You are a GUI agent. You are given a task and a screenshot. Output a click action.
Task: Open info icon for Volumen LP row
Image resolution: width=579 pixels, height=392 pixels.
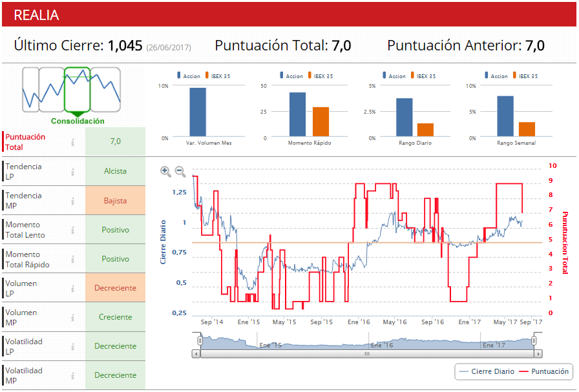(73, 288)
